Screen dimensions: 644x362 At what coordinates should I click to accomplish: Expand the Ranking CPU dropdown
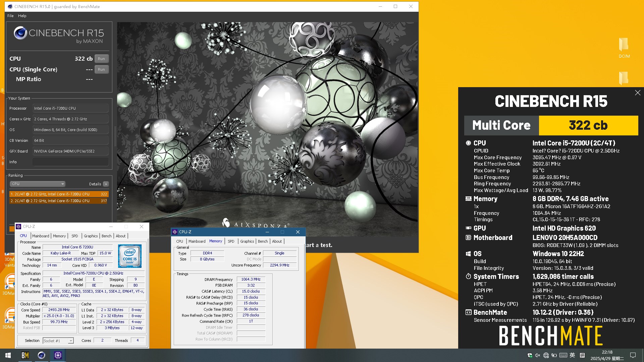(37, 184)
